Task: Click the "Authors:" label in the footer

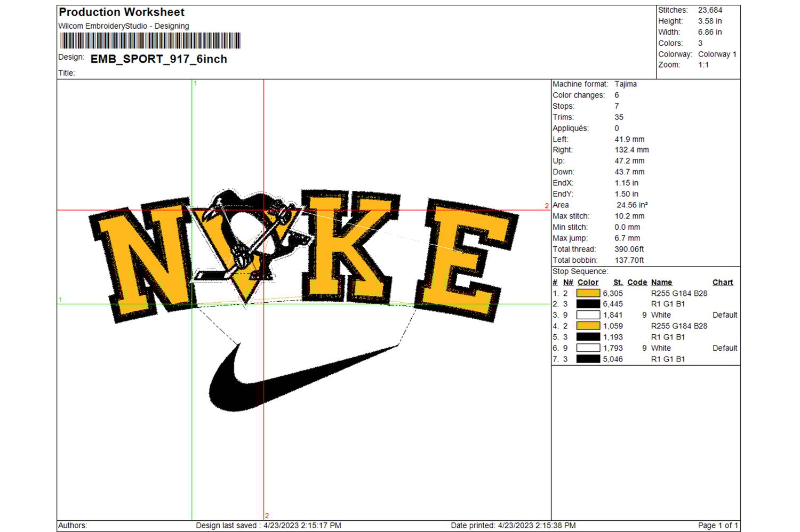Action: 73,526
